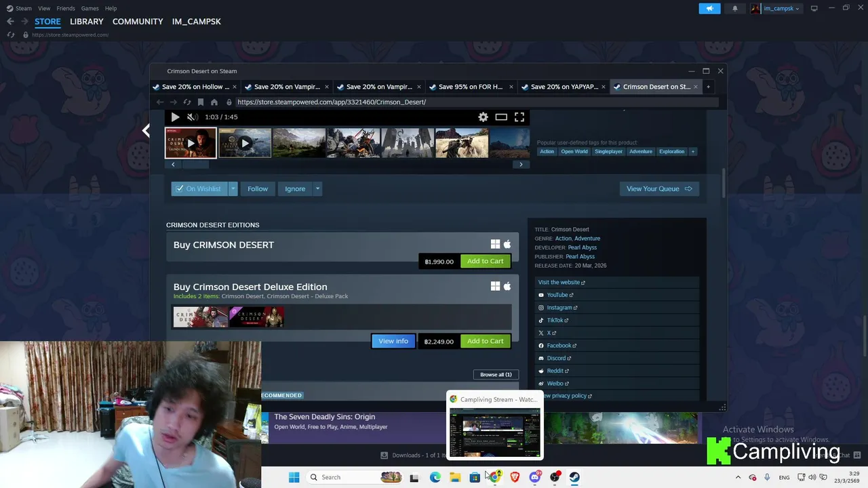Play the Crimson Desert trailer video
The height and width of the screenshot is (488, 868).
coord(175,117)
